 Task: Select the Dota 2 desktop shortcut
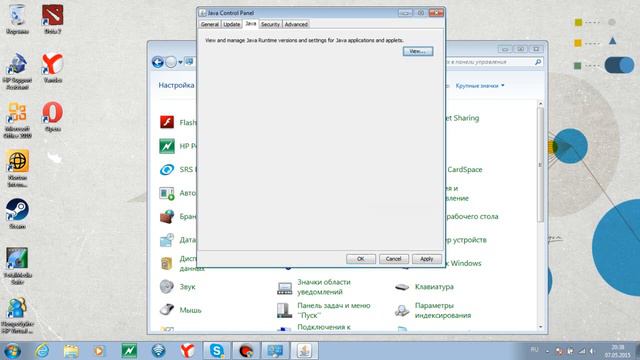point(53,19)
